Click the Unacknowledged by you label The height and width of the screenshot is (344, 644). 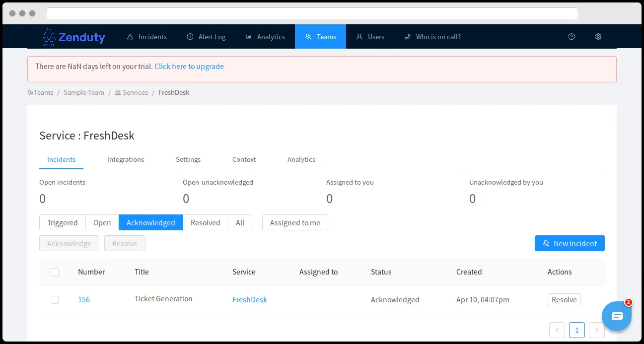click(x=506, y=183)
